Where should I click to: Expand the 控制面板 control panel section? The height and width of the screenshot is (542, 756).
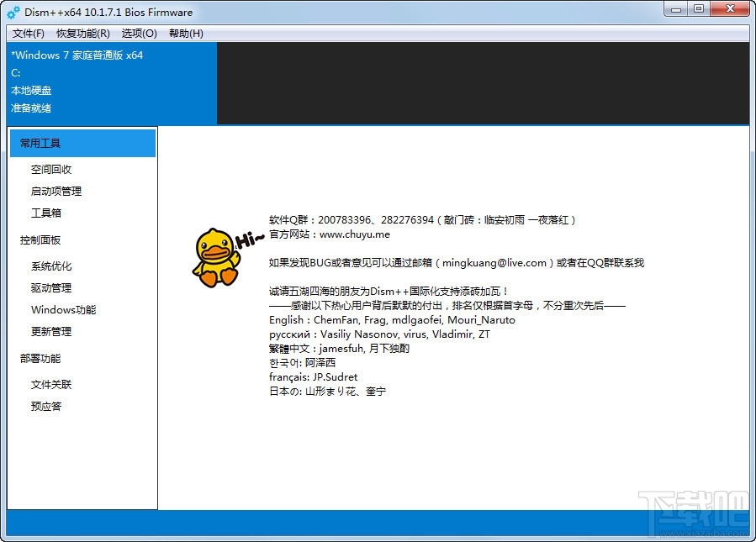(40, 239)
